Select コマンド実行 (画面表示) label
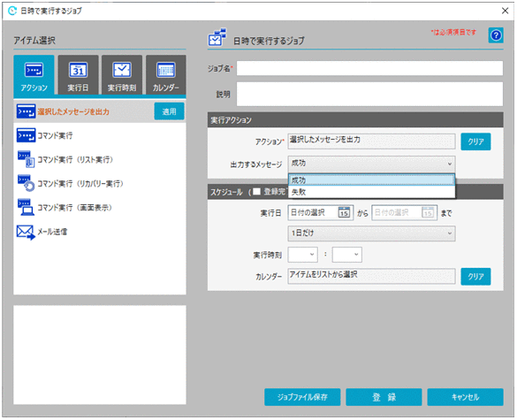 pos(74,208)
